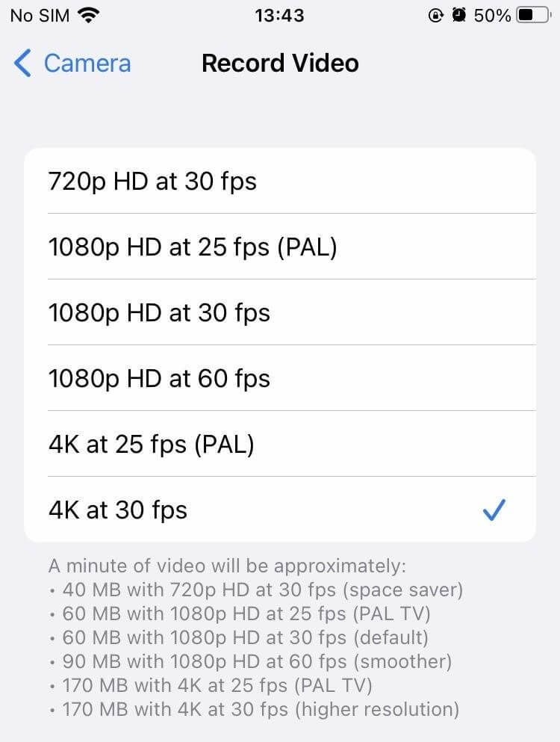
Task: Tap the blue checkmark beside 4K at 30 fps
Action: (x=494, y=510)
